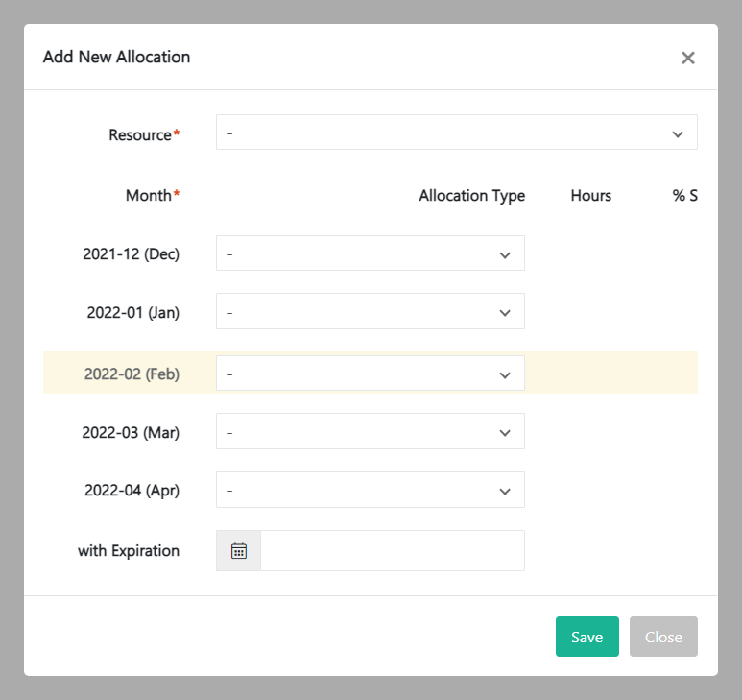
Task: Open the calendar date picker icon
Action: pyautogui.click(x=239, y=551)
